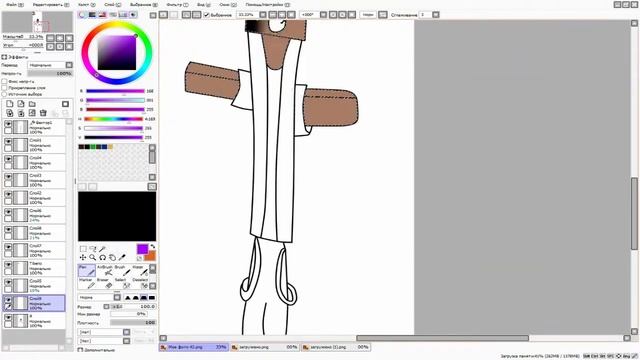Select the Water brush tool
The height and width of the screenshot is (360, 640).
pyautogui.click(x=139, y=271)
